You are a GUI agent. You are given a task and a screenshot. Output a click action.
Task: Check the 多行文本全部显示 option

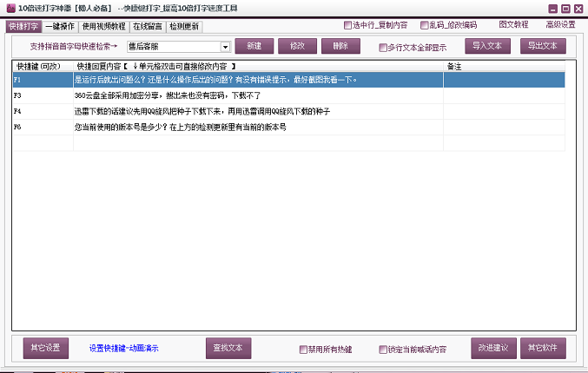(383, 48)
